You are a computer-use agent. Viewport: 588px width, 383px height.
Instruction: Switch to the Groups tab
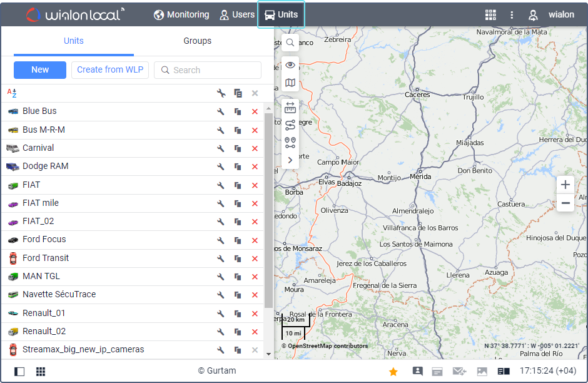pos(197,41)
